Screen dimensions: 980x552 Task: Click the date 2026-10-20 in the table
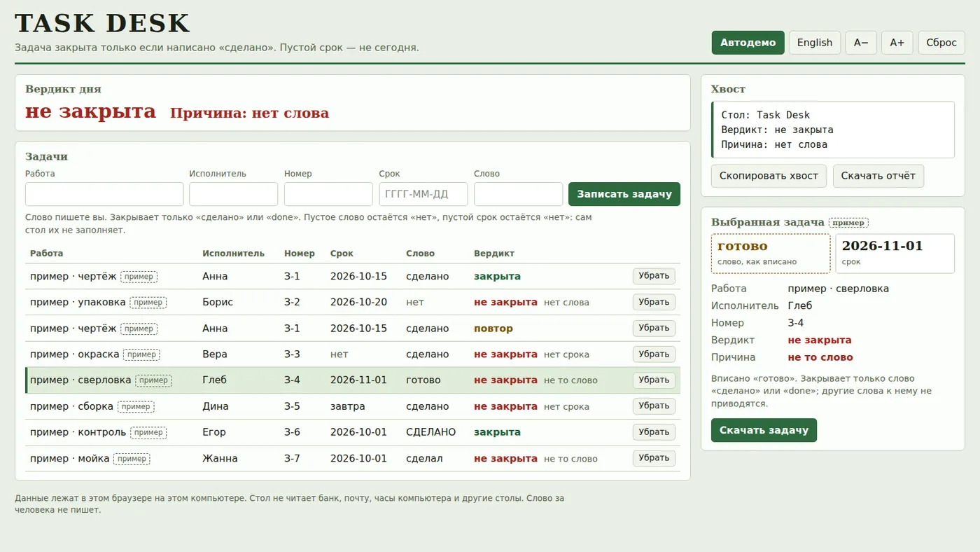click(x=358, y=302)
